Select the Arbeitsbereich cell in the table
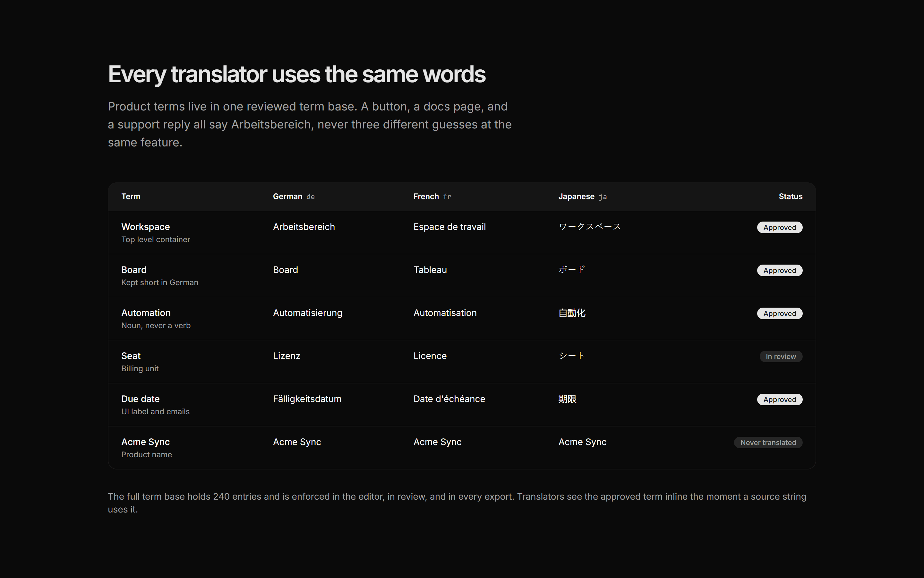 [304, 227]
